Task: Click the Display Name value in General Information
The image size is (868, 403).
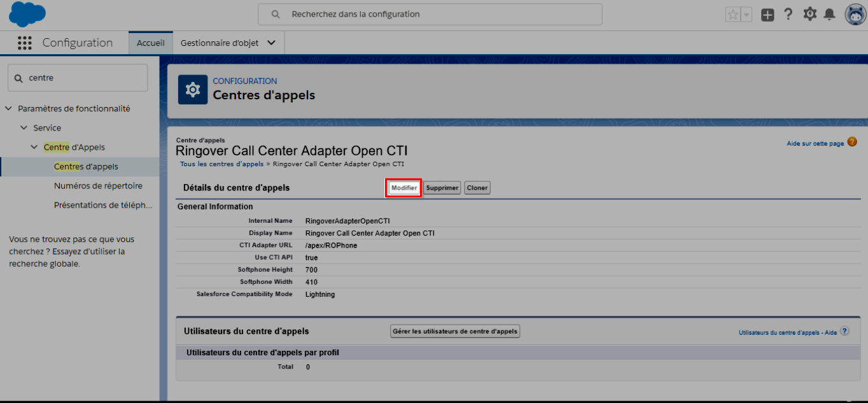Action: pos(370,233)
